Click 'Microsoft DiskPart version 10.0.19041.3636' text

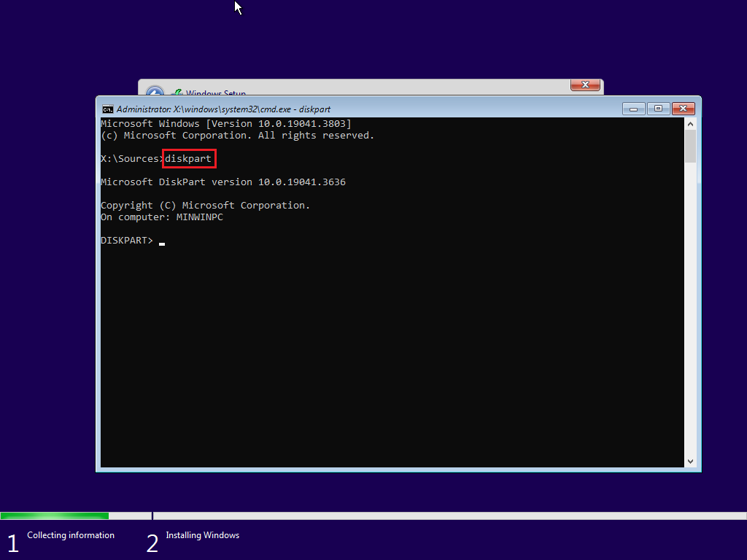pos(223,182)
